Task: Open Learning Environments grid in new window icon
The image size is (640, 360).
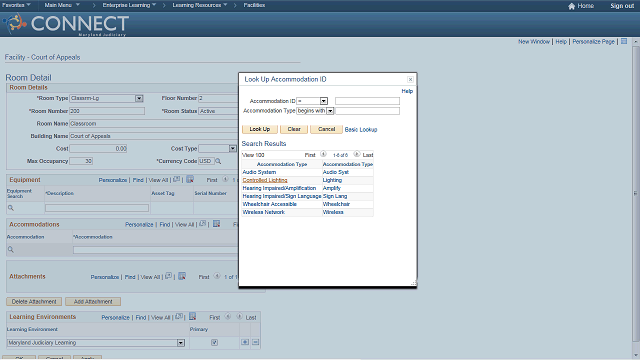Action: pyautogui.click(x=179, y=317)
